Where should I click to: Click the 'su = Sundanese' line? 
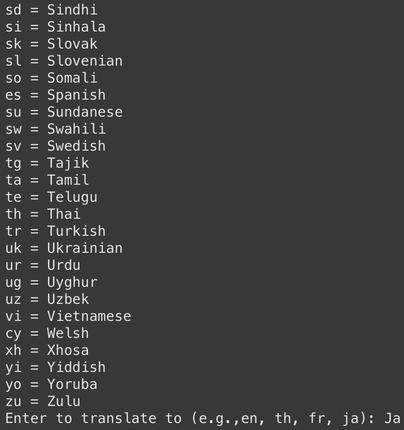[64, 112]
